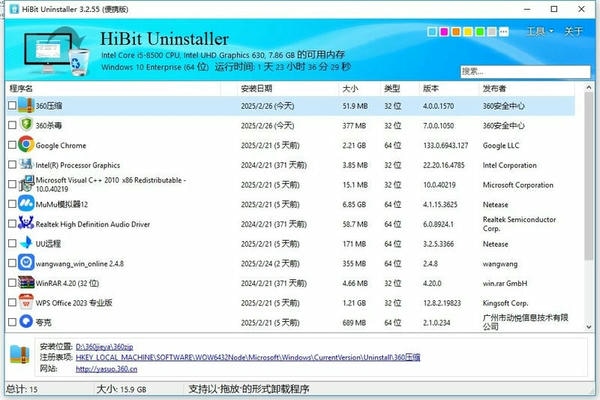Click the Realtek Audio Driver icon

tap(26, 223)
